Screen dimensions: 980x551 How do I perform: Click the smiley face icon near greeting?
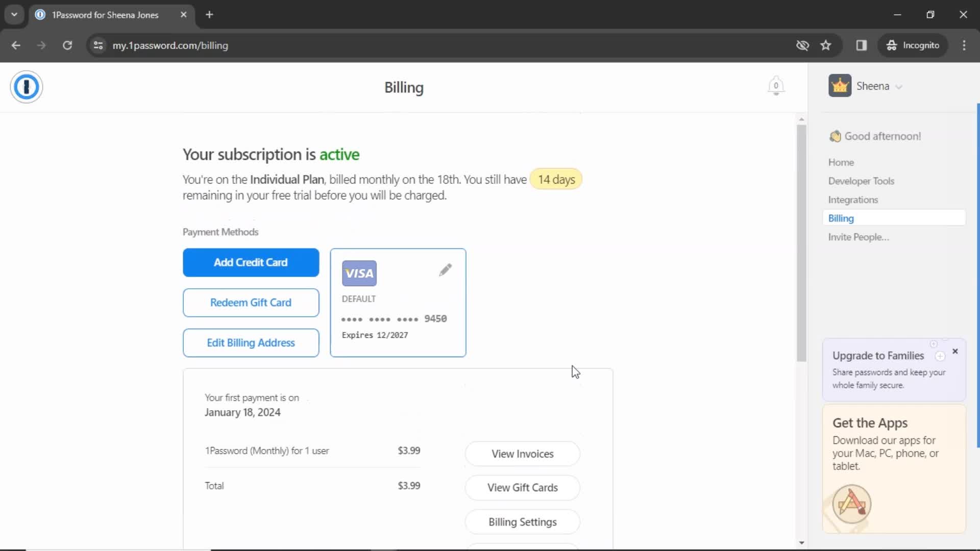[x=834, y=135]
